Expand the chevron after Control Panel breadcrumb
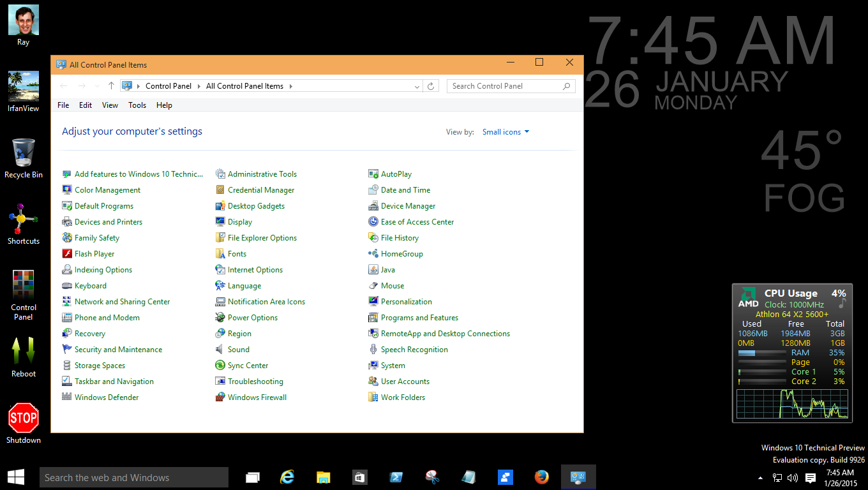This screenshot has height=490, width=868. [x=199, y=86]
